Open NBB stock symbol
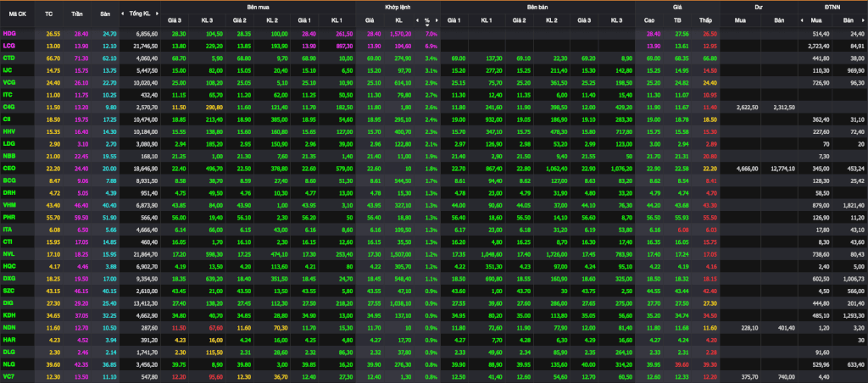This screenshot has height=383, width=868. tap(9, 154)
